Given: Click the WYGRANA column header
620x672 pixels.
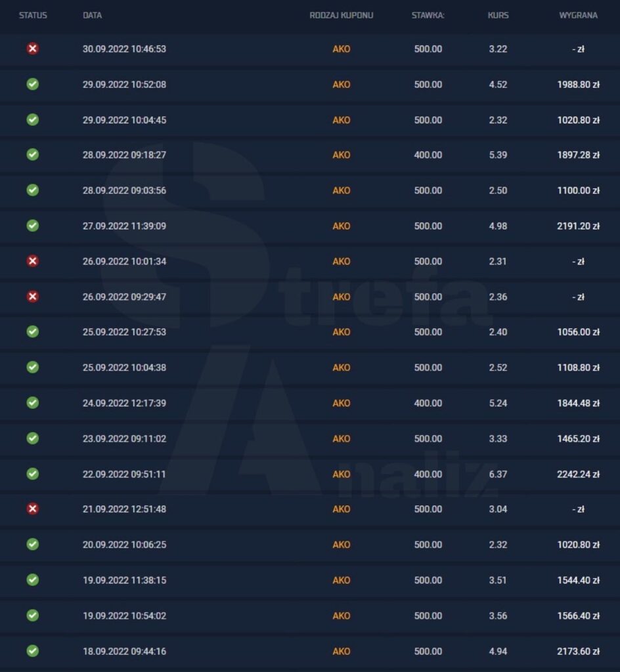Looking at the screenshot, I should (578, 16).
